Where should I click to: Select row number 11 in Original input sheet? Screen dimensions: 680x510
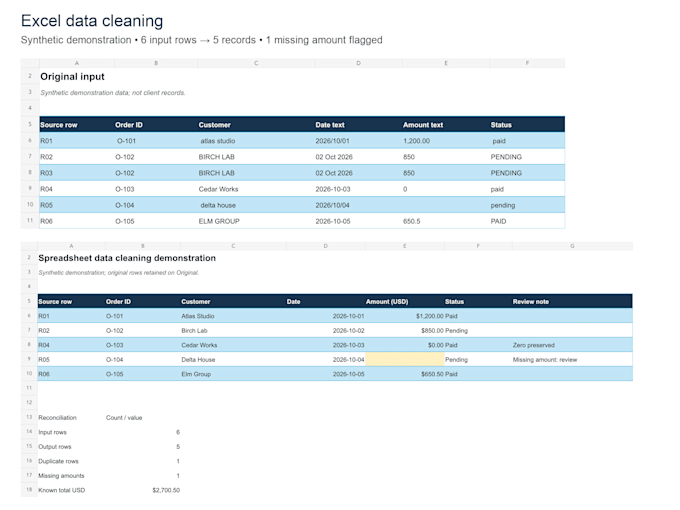pos(30,220)
